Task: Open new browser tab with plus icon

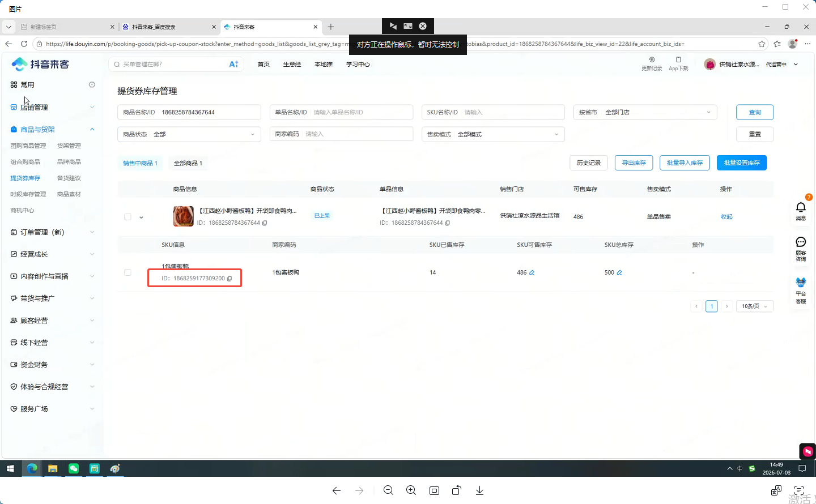Action: coord(331,27)
